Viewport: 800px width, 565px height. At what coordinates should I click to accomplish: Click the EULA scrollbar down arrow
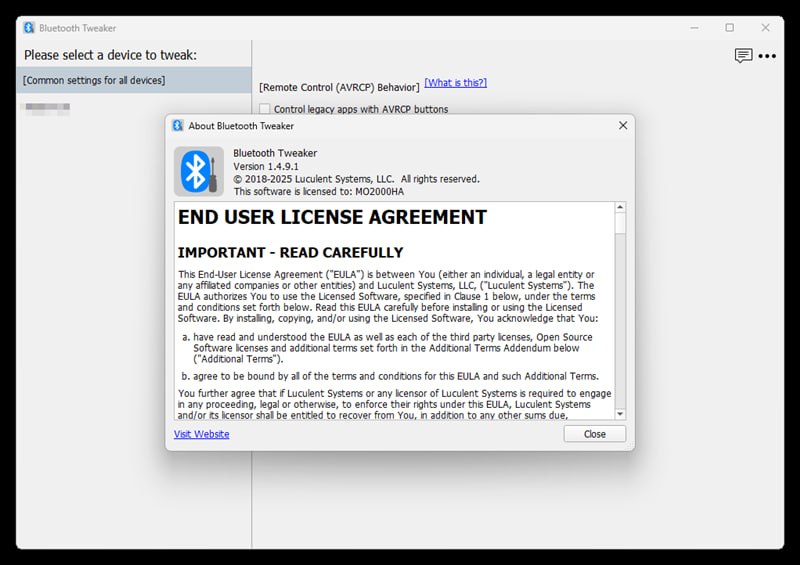(x=620, y=413)
